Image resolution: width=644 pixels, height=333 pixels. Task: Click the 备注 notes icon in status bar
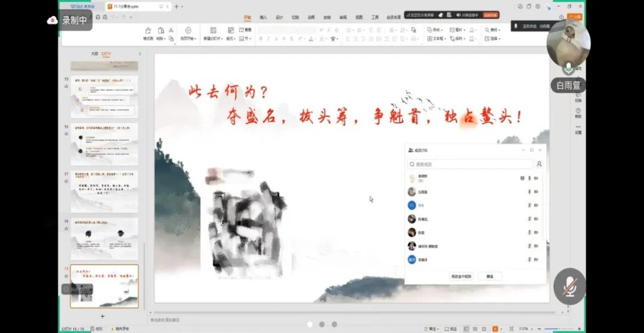432,328
